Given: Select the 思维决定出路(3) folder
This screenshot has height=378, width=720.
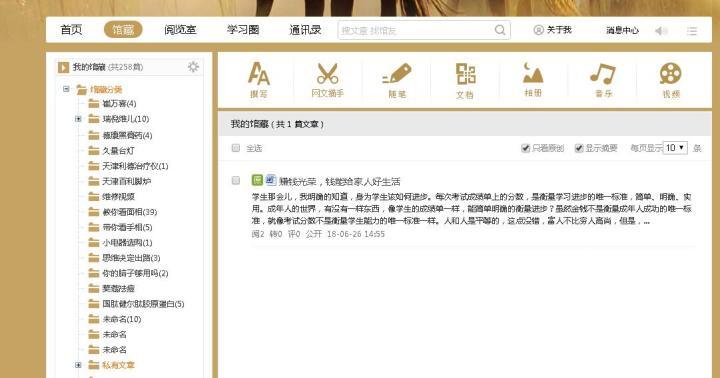Looking at the screenshot, I should click(x=131, y=258).
